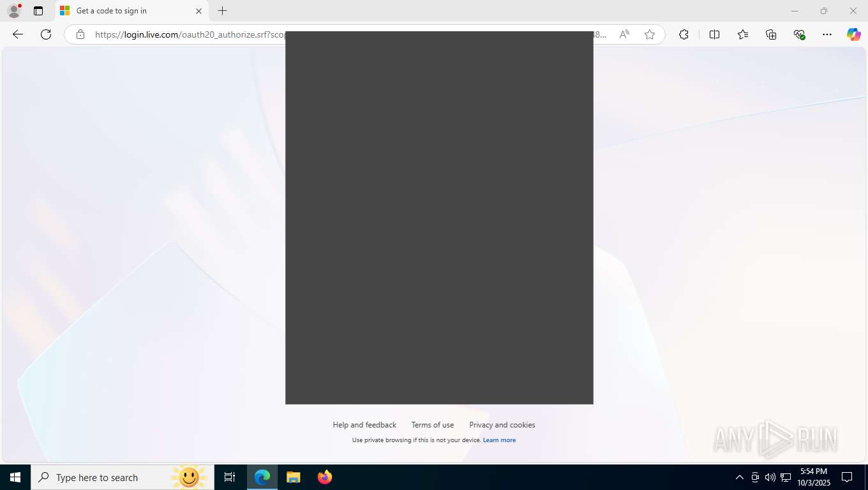The height and width of the screenshot is (490, 868).
Task: Open Split screen icon
Action: (x=714, y=34)
